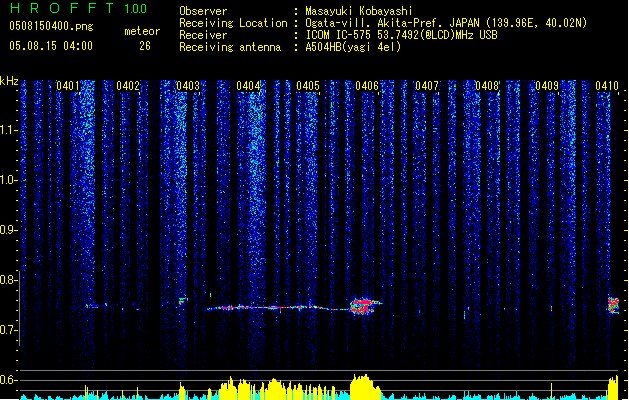
Task: Click the 0410 time marker
Action: pos(607,86)
